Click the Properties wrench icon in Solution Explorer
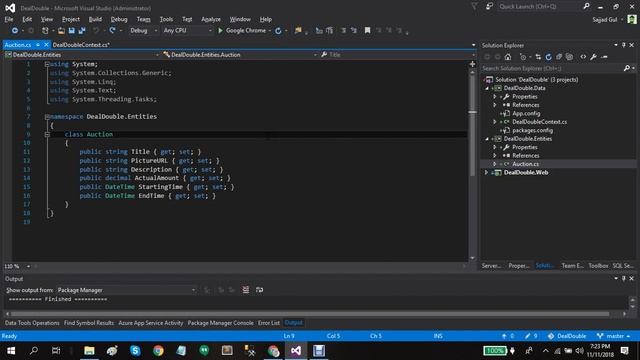This screenshot has width=640, height=360. pyautogui.click(x=593, y=57)
